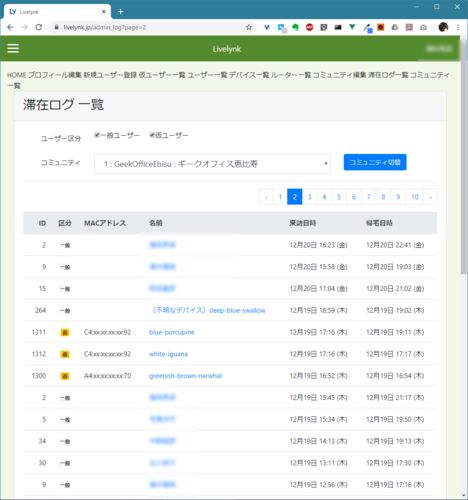The height and width of the screenshot is (500, 468).
Task: Toggle the 仮ユーザー checkbox
Action: [152, 135]
